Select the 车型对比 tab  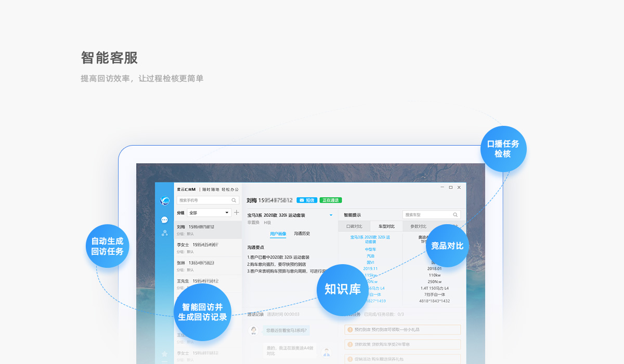pyautogui.click(x=386, y=226)
